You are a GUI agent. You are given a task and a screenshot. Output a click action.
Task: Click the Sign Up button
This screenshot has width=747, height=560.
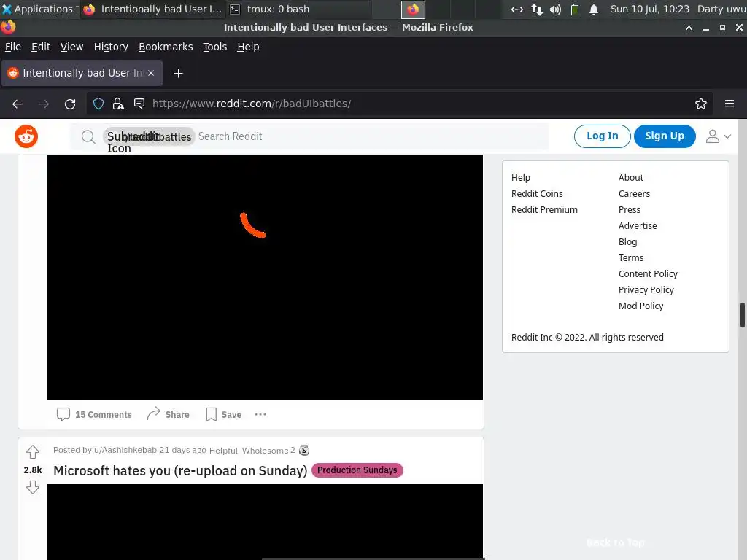665,136
